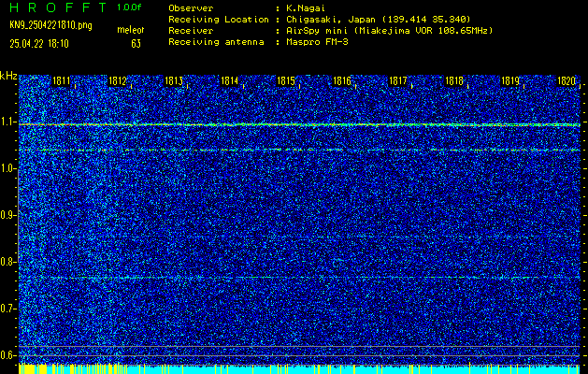Click the 'Receiver' field label
This screenshot has height=374, width=588.
point(191,31)
